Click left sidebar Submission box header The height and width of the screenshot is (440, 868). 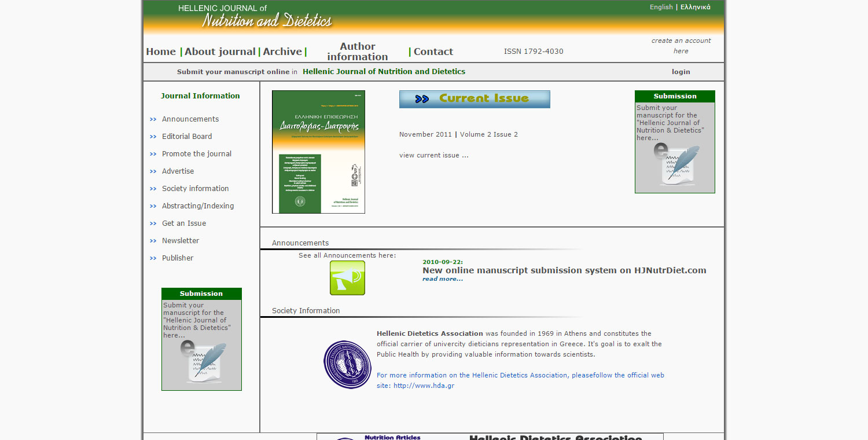pos(201,294)
